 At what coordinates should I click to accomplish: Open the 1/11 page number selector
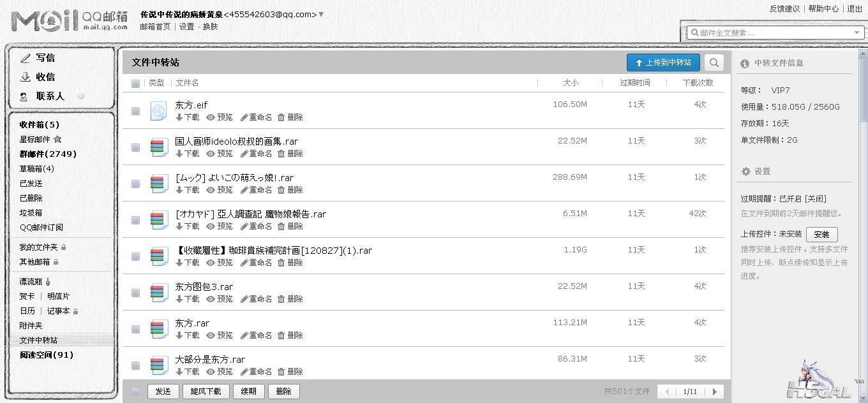pyautogui.click(x=690, y=392)
